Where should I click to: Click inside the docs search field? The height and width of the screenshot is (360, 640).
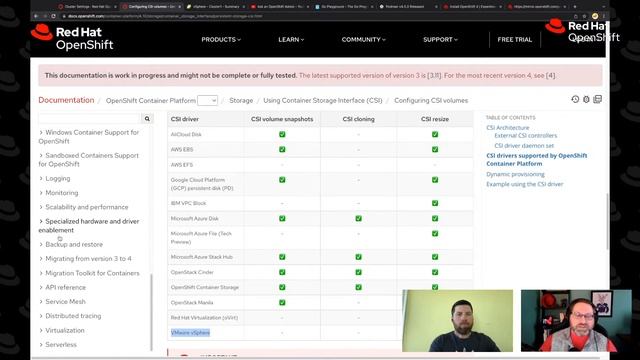click(89, 119)
